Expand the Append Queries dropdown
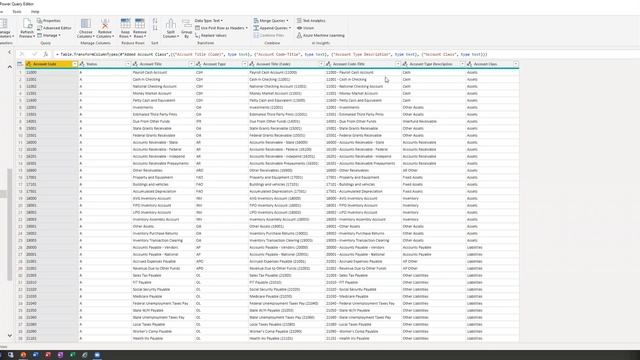 [290, 28]
